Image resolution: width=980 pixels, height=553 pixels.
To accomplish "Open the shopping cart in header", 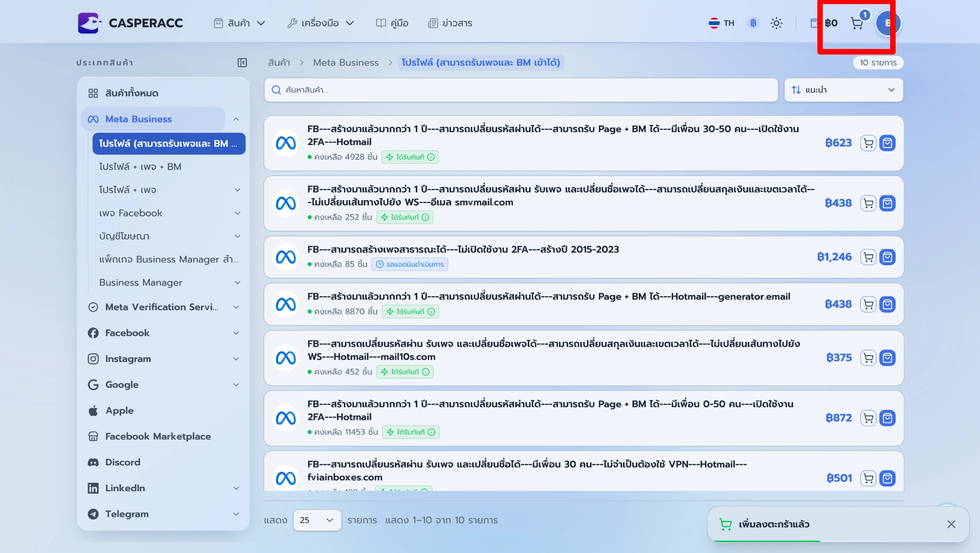I will tap(857, 23).
